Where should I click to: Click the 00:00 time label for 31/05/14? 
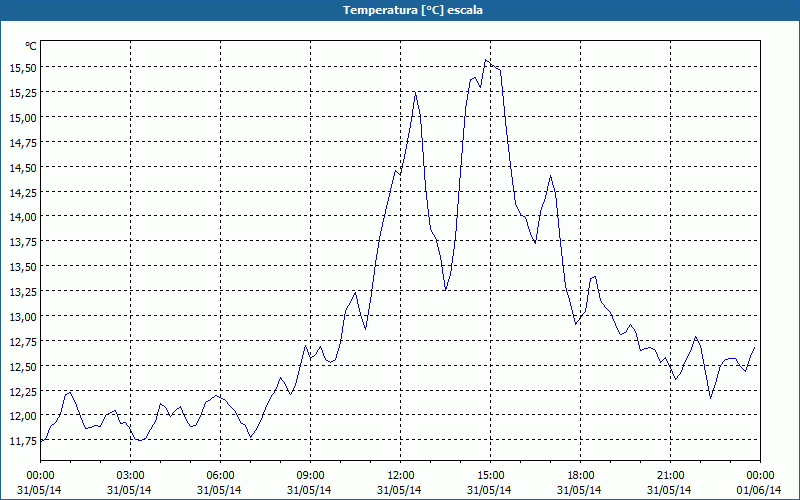tap(40, 476)
